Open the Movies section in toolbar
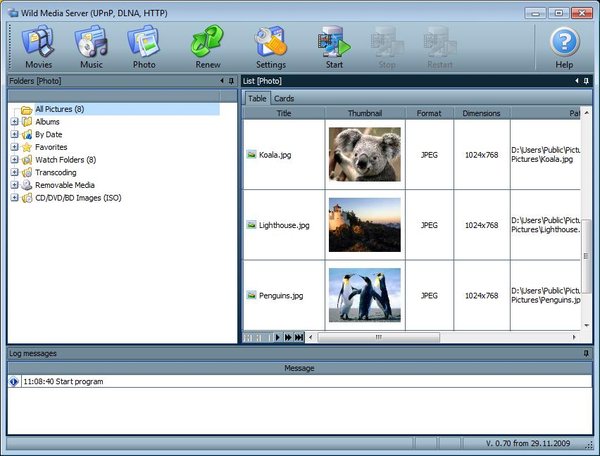600x456 pixels. (38, 46)
